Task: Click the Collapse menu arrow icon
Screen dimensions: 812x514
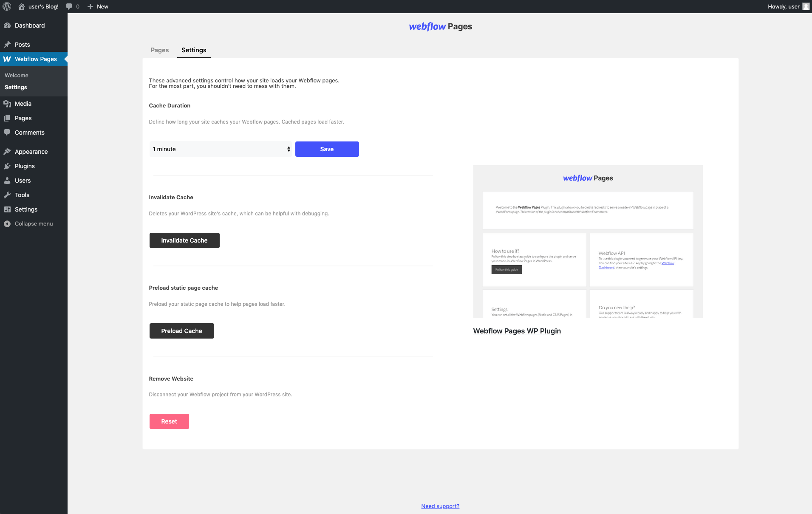Action: pos(7,224)
